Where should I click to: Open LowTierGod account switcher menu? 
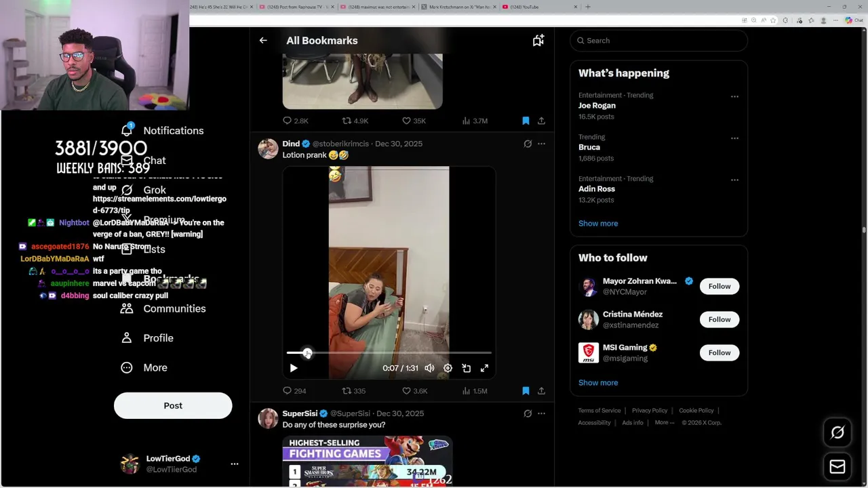coord(179,464)
